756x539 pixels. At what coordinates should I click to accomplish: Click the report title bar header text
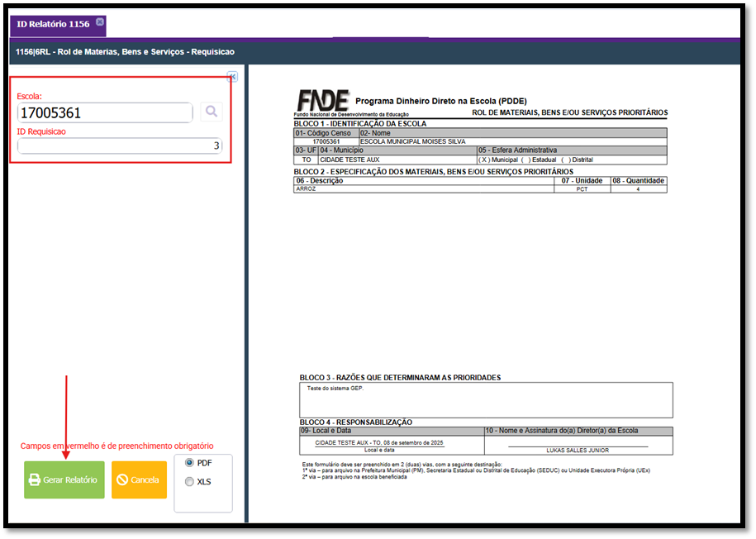click(x=126, y=51)
